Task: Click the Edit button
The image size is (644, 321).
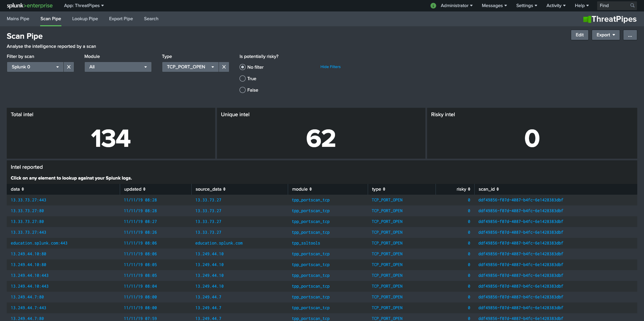Action: click(579, 35)
